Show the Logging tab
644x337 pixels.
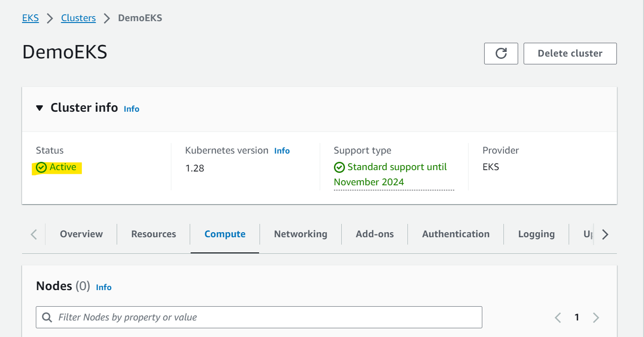tap(537, 234)
